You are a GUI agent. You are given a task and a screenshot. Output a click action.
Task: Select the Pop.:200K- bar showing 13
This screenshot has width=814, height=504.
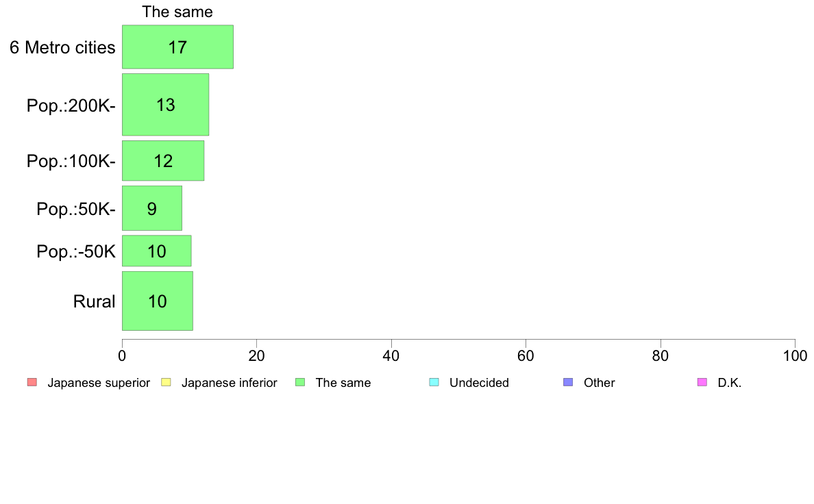point(166,104)
